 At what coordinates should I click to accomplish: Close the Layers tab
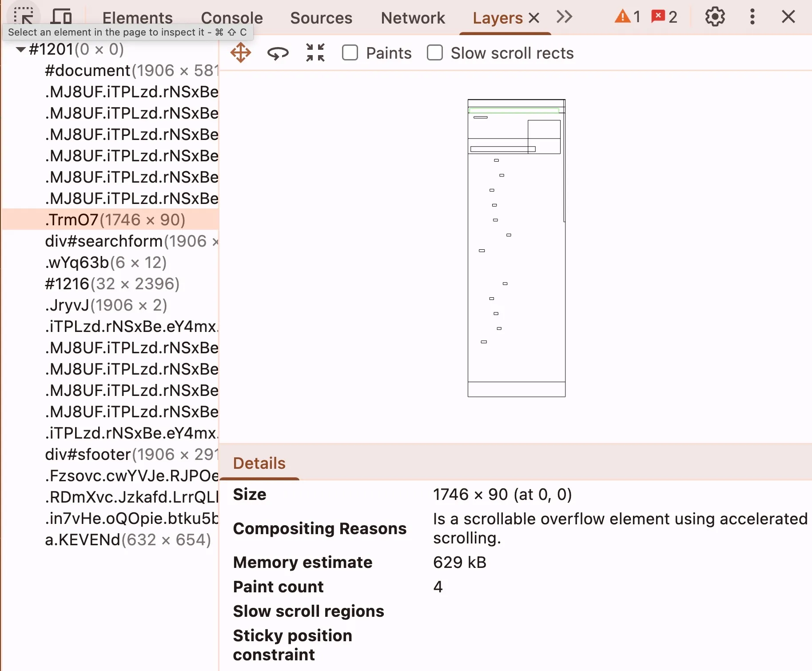[x=534, y=18]
